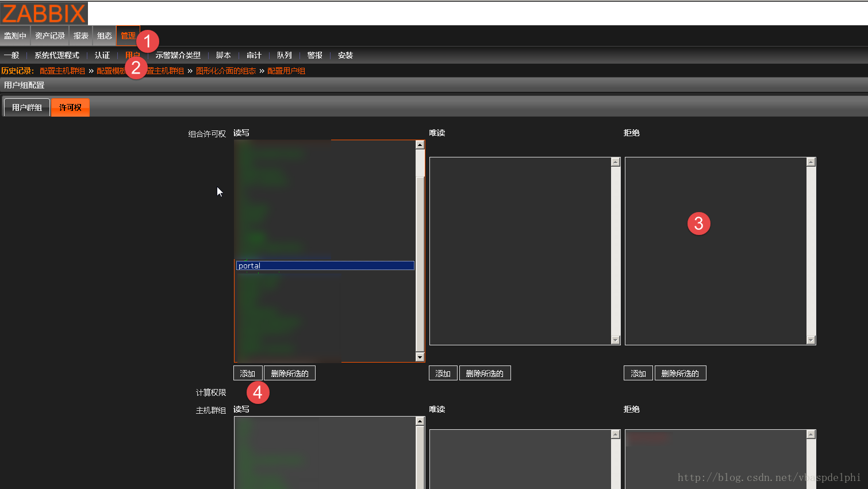
Task: Click 删除所选的 under the 读写 list
Action: (290, 373)
